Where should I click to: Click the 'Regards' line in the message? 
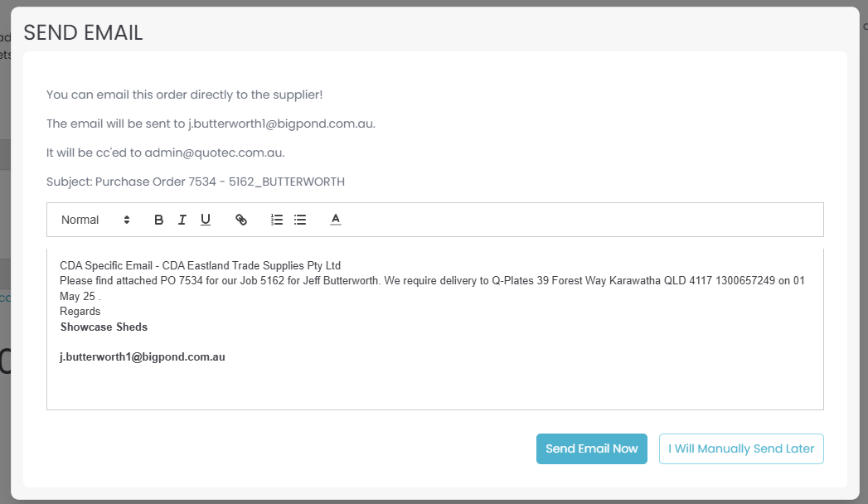coord(80,312)
